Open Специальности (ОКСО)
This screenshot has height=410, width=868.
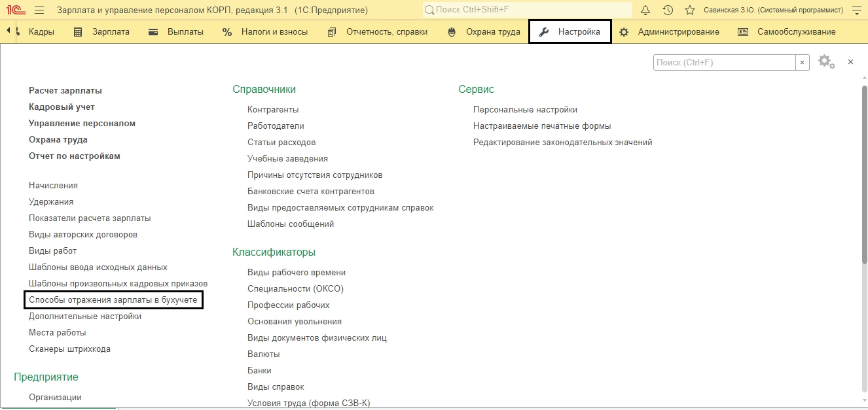coord(295,288)
